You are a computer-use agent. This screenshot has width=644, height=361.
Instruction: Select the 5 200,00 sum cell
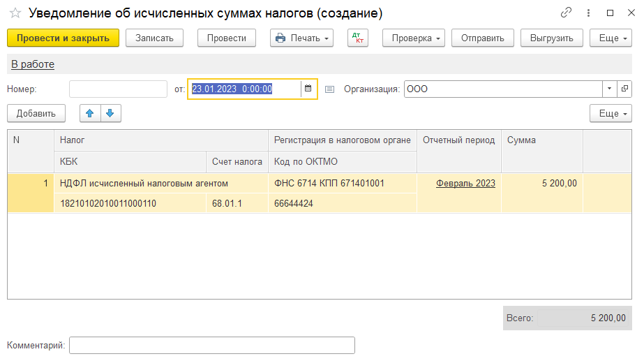point(542,184)
